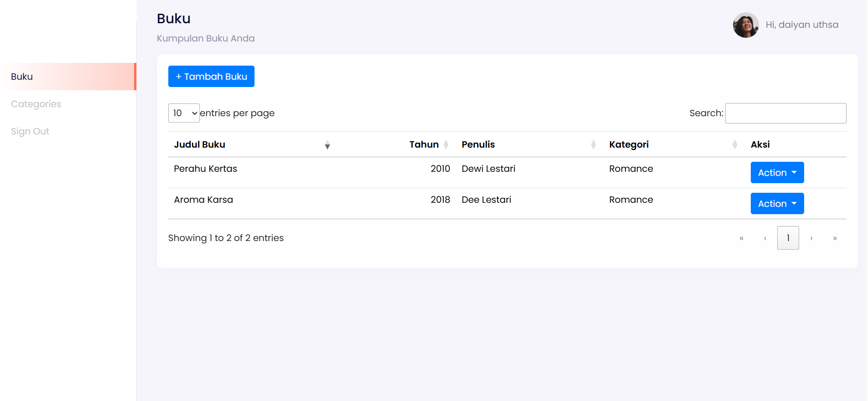Viewport: 868px width, 401px height.
Task: Click the Hi, daiyan uthsa greeting
Action: (802, 25)
